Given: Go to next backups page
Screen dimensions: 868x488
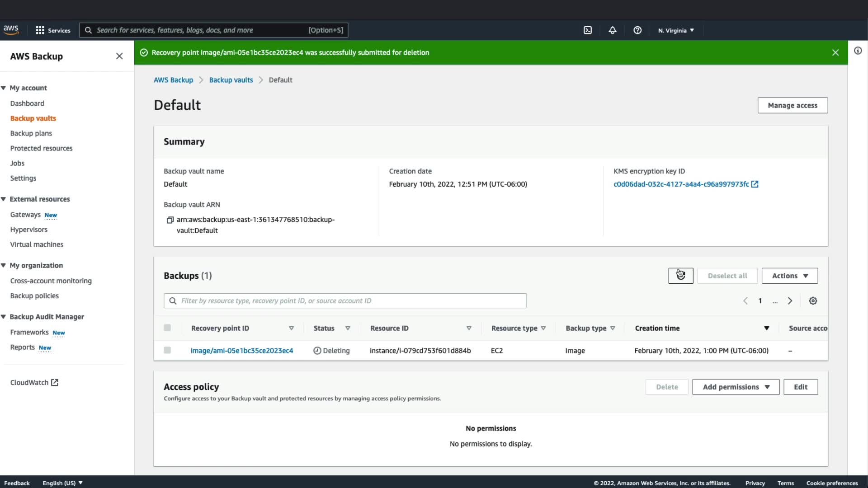Looking at the screenshot, I should pos(790,301).
